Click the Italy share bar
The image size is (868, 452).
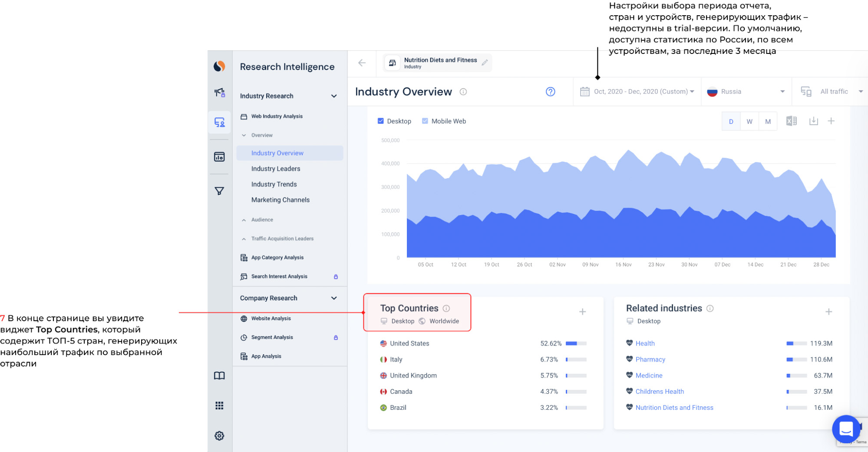(576, 359)
